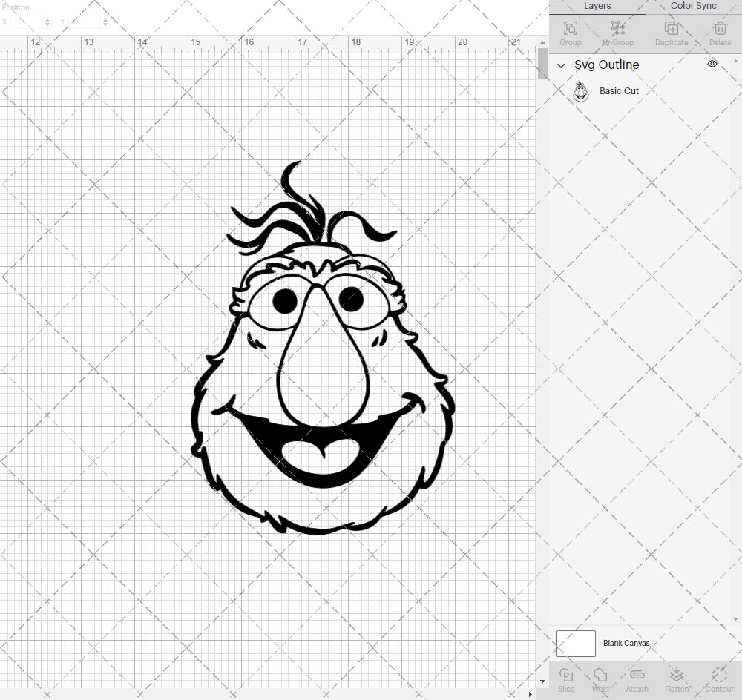Image resolution: width=742 pixels, height=700 pixels.
Task: Hide the Svg Outline layer
Action: pyautogui.click(x=712, y=65)
